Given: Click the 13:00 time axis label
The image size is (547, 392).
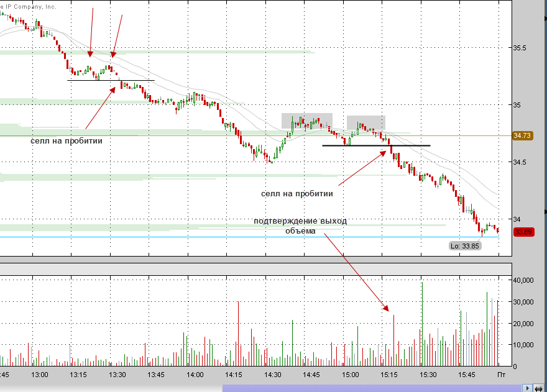Looking at the screenshot, I should point(39,375).
